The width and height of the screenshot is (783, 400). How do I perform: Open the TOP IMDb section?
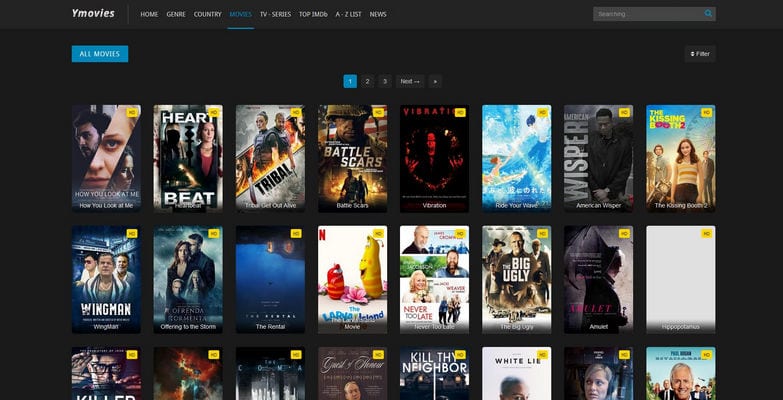tap(313, 14)
